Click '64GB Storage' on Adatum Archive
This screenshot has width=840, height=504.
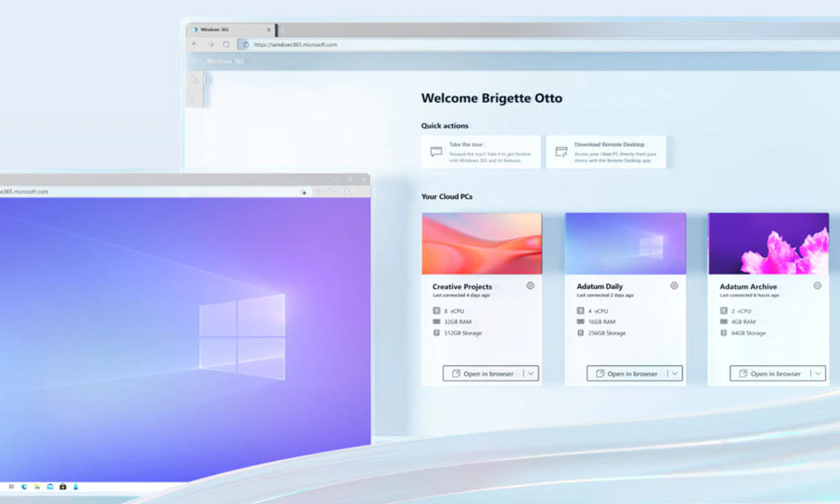pos(748,333)
